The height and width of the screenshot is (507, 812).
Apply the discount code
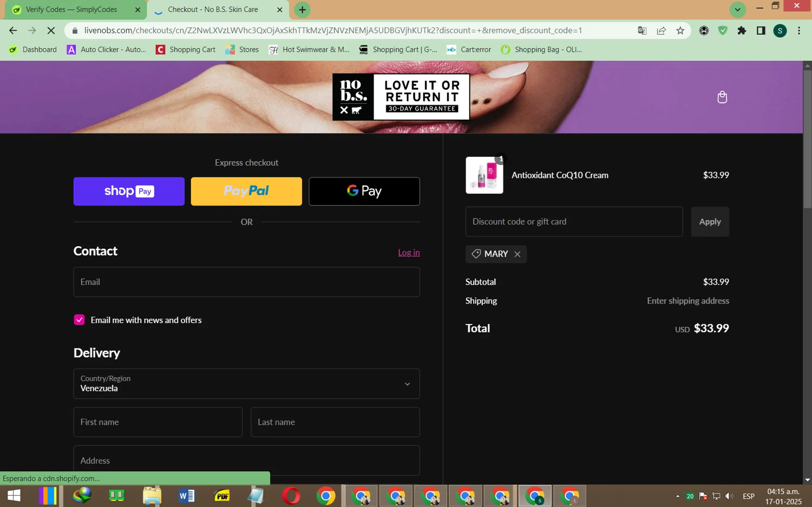point(710,222)
